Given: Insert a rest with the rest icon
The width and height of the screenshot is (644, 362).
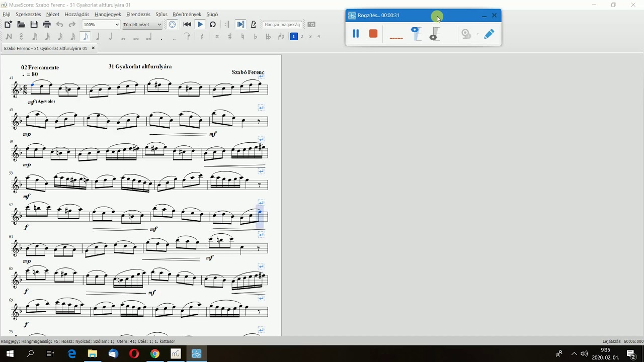Looking at the screenshot, I should (202, 37).
